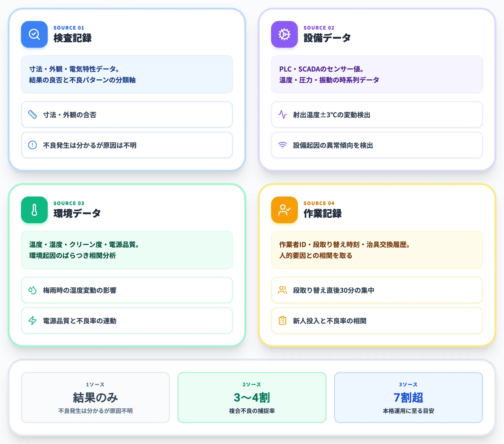Click the text PLC・SCADAのセンサー値。

tap(322, 69)
